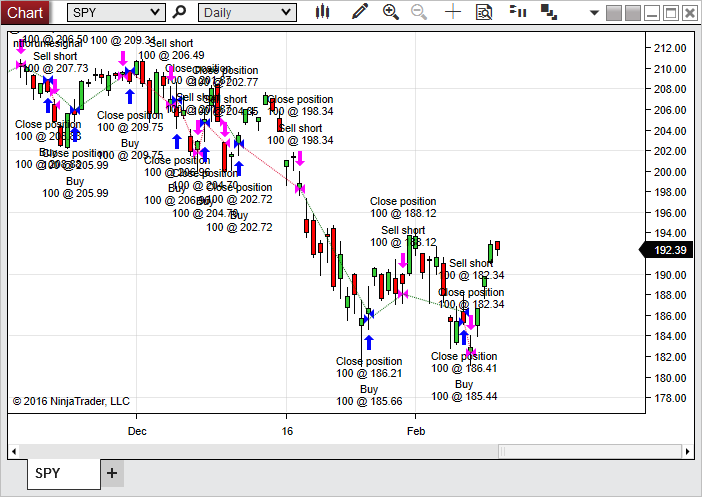Screen dimensions: 702x497
Task: Click the 16 date axis label
Action: 287,431
